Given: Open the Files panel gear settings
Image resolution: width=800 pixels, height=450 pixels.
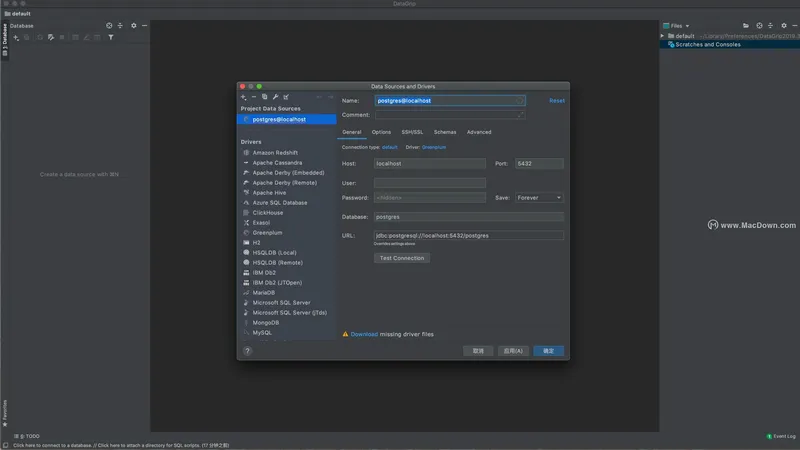Looking at the screenshot, I should [784, 26].
